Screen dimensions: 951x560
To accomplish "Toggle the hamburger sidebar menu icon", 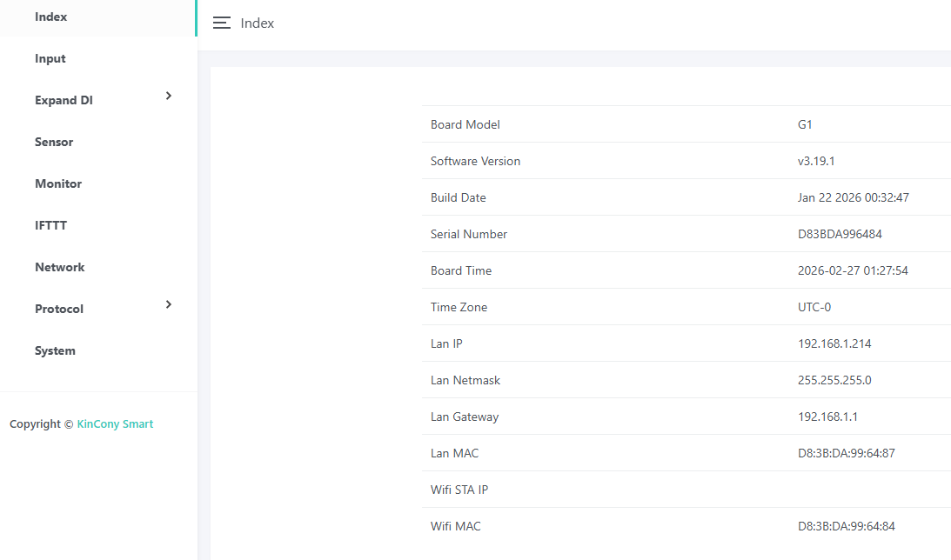I will click(222, 23).
